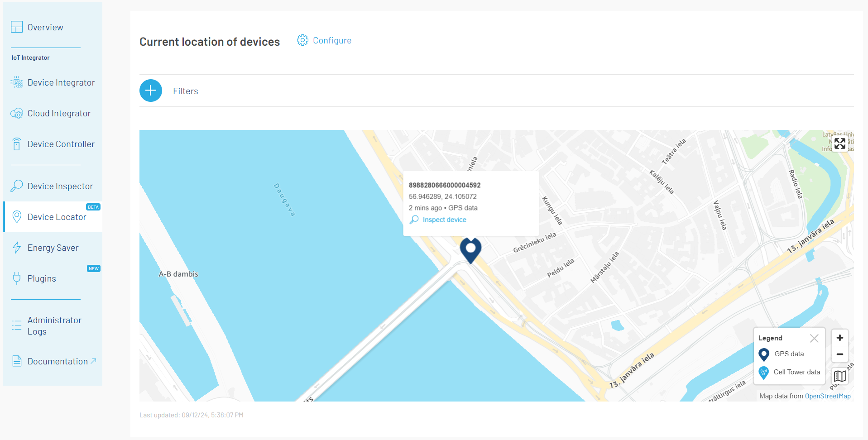Go to Overview page
868x440 pixels.
(x=45, y=27)
